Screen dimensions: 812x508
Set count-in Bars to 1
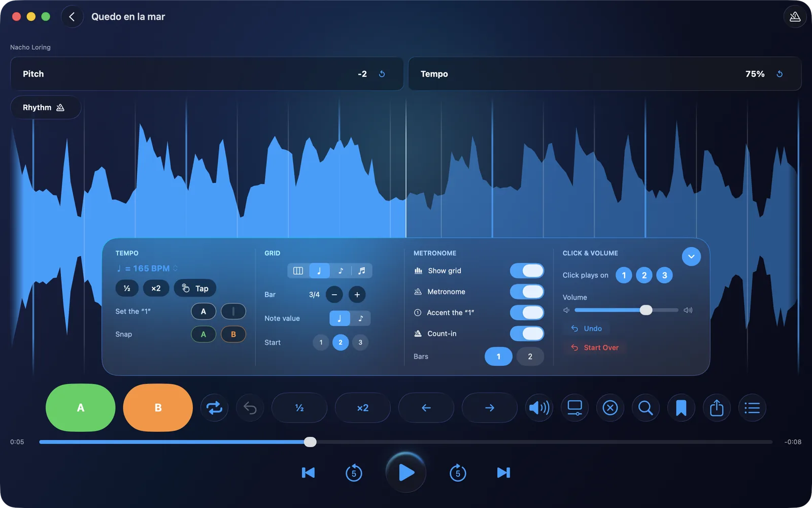point(498,357)
